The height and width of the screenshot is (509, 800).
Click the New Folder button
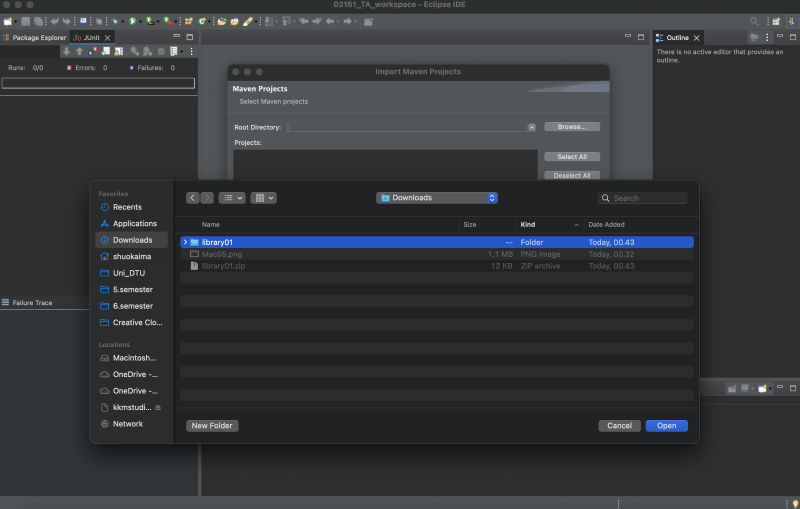(212, 425)
